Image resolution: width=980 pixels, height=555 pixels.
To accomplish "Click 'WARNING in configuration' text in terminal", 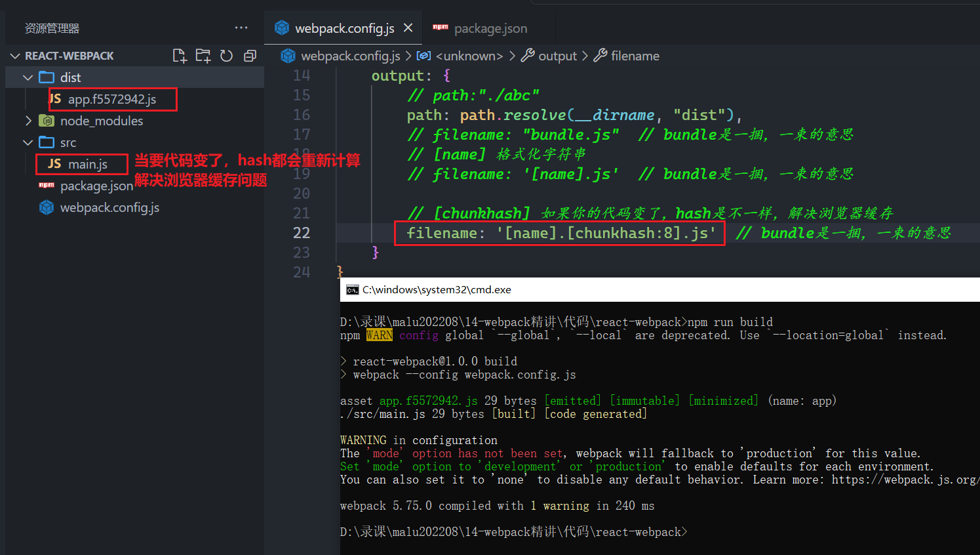I will pos(419,440).
